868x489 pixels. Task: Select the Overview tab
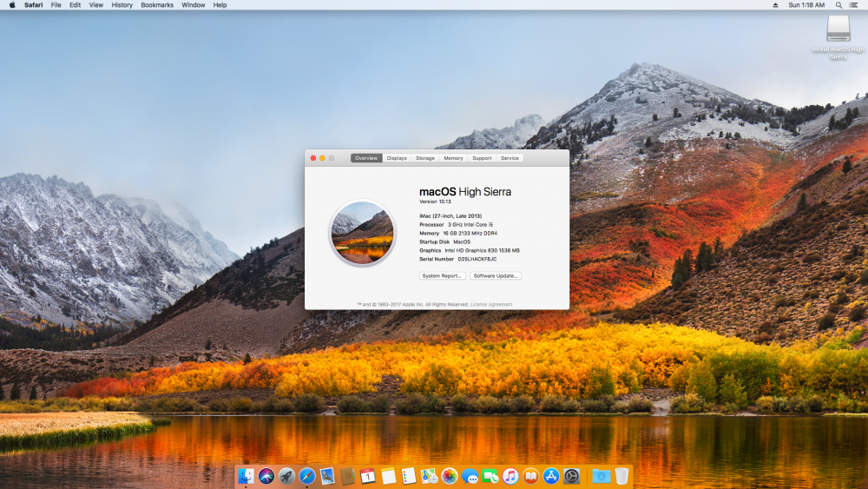(366, 158)
